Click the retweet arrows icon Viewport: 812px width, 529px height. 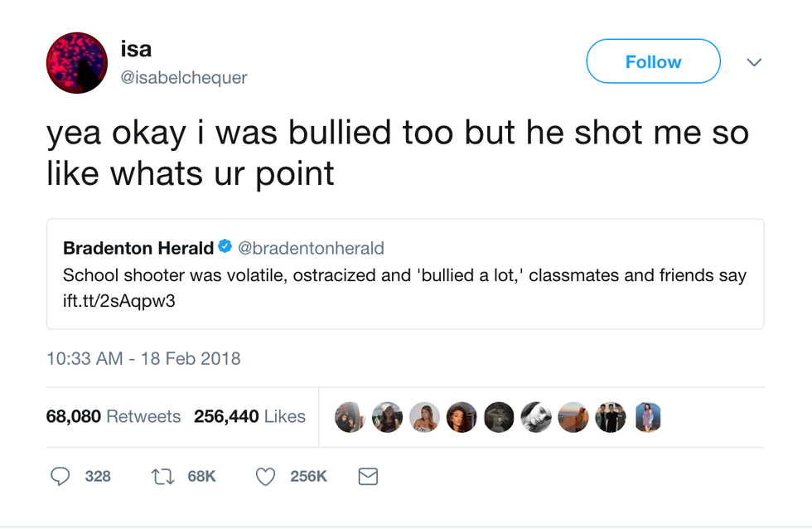click(162, 476)
